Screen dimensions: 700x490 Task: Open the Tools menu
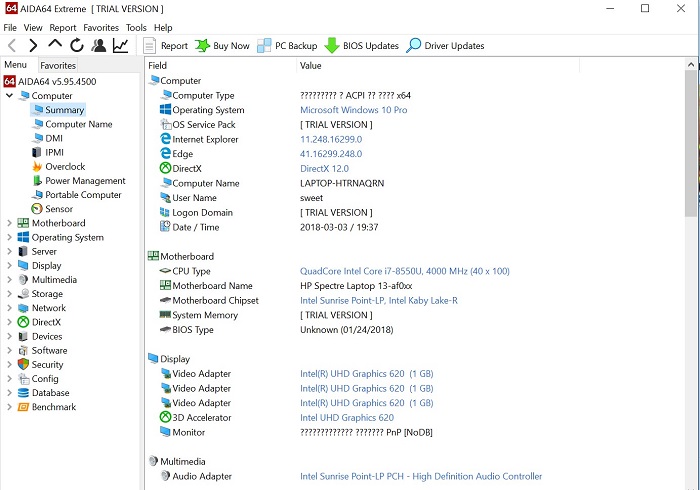pos(136,28)
